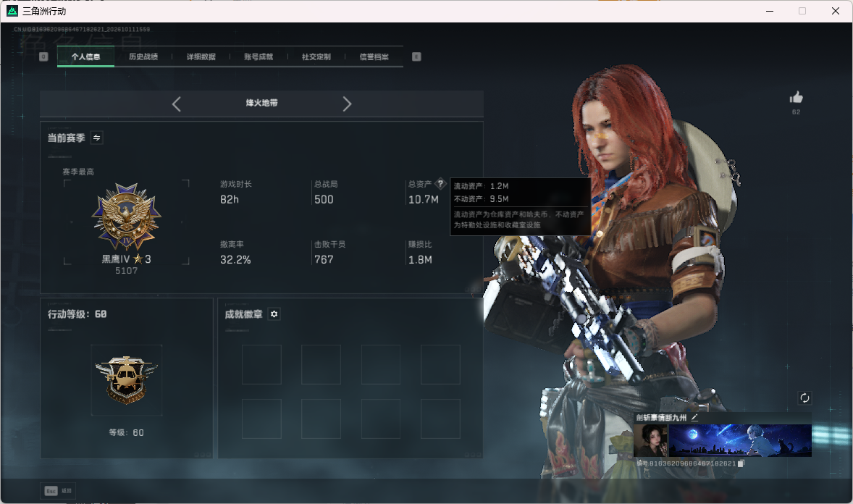Minimize the 三角洲行动 window
The image size is (853, 504).
point(770,11)
